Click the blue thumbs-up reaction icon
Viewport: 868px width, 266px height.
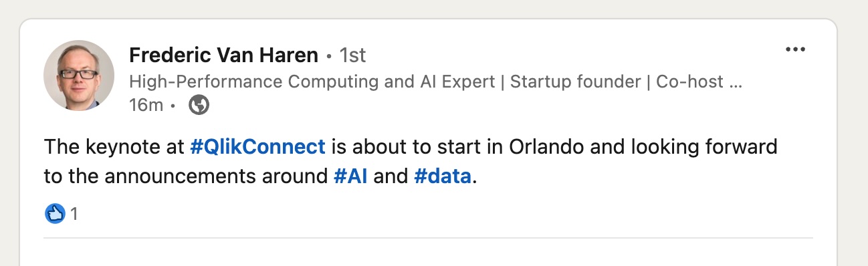[55, 214]
